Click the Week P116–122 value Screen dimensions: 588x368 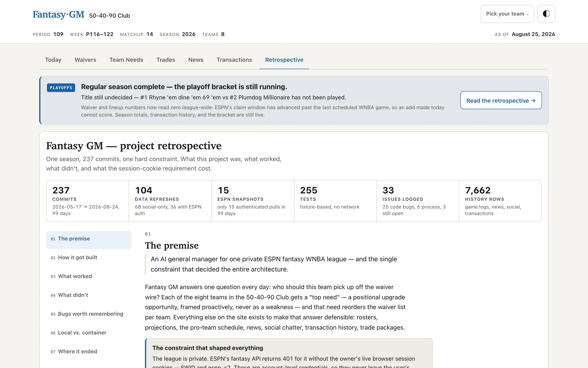[100, 34]
